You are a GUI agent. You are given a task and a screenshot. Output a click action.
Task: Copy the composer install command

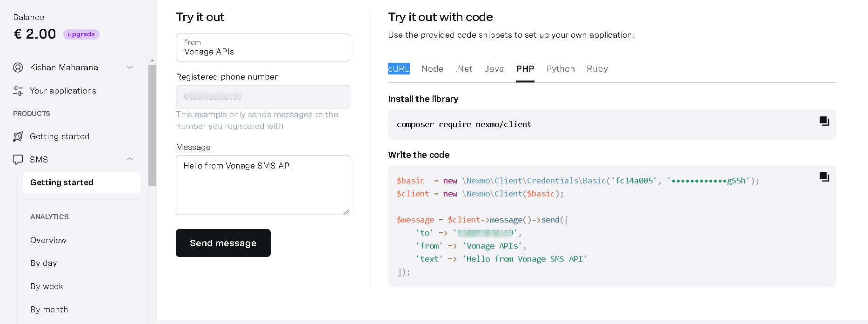[824, 121]
